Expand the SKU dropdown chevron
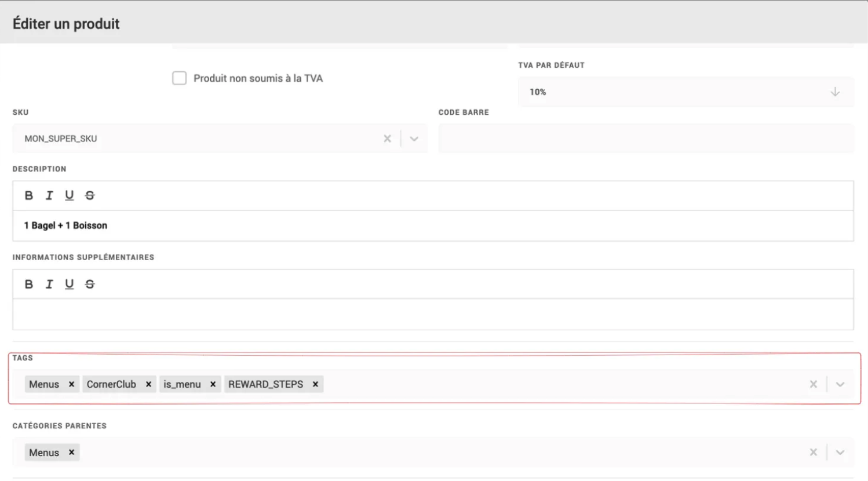The height and width of the screenshot is (481, 868). click(x=414, y=139)
